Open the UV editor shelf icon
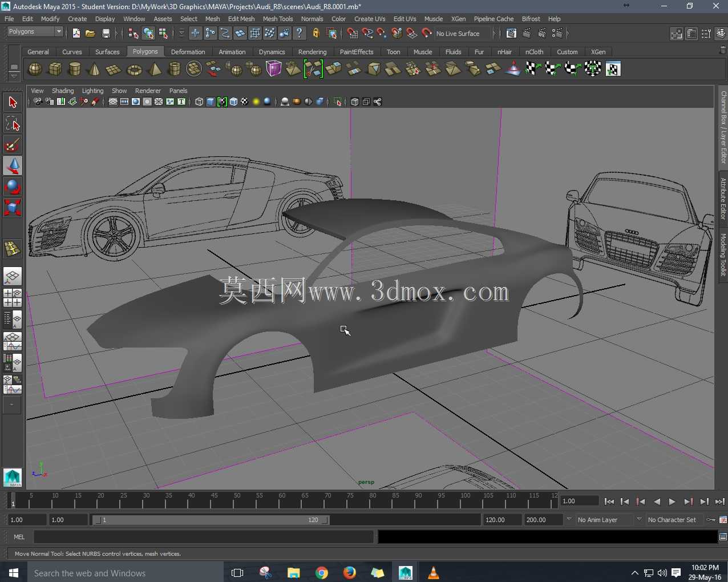Viewport: 728px width, 582px height. point(613,69)
